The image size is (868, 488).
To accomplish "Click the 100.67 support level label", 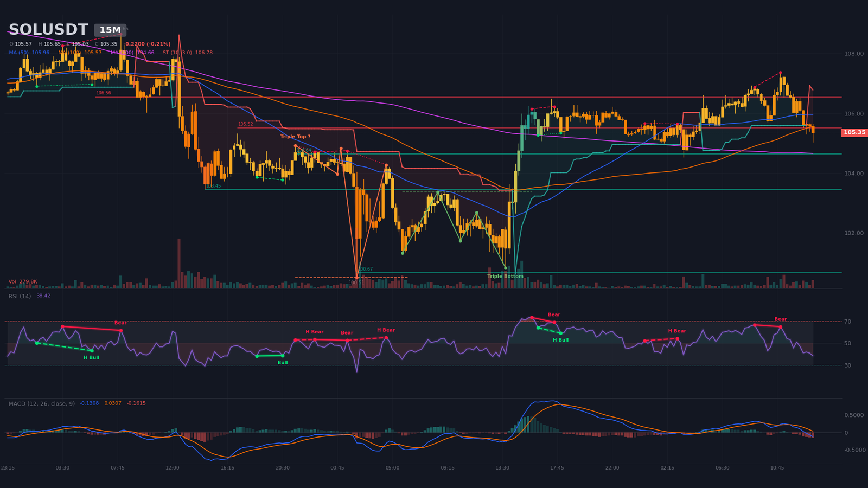I will (x=366, y=269).
